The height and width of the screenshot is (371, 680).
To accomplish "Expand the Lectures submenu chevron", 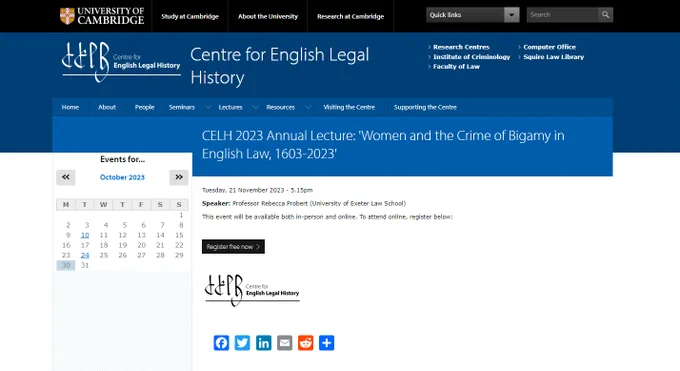I will (255, 107).
